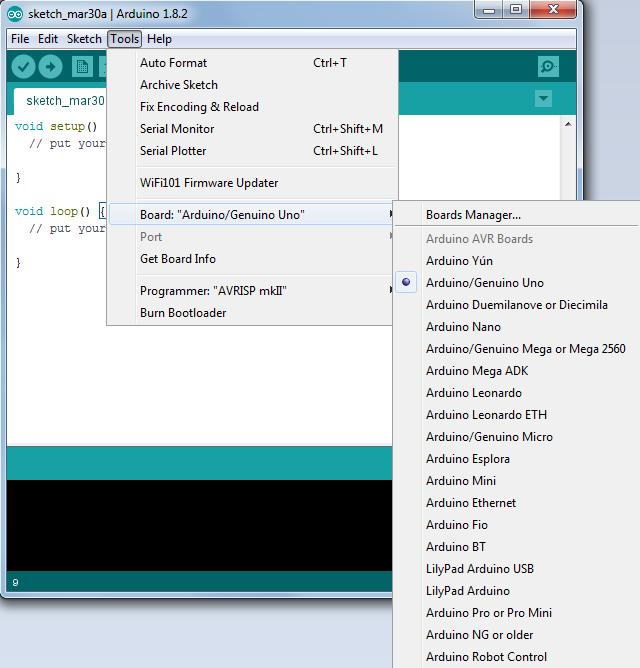The height and width of the screenshot is (668, 640).
Task: Click line number 9 in status bar
Action: click(x=15, y=582)
